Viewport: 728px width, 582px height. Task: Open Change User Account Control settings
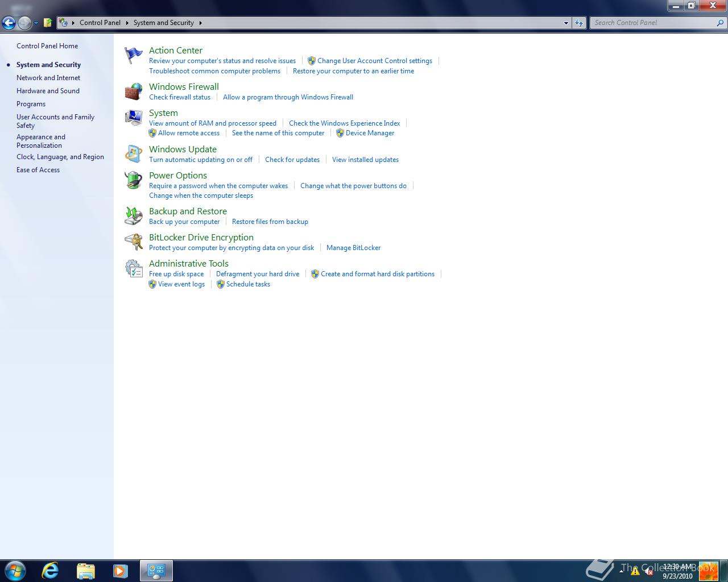[x=375, y=61]
